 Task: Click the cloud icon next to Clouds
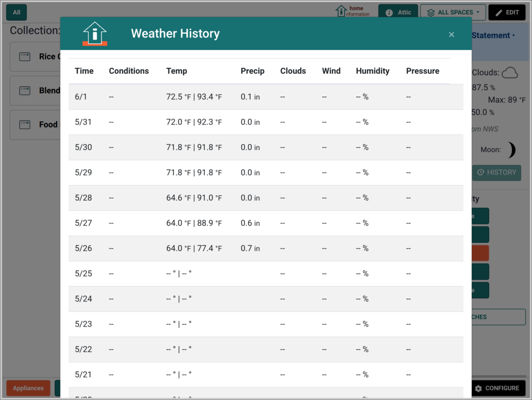[x=510, y=72]
